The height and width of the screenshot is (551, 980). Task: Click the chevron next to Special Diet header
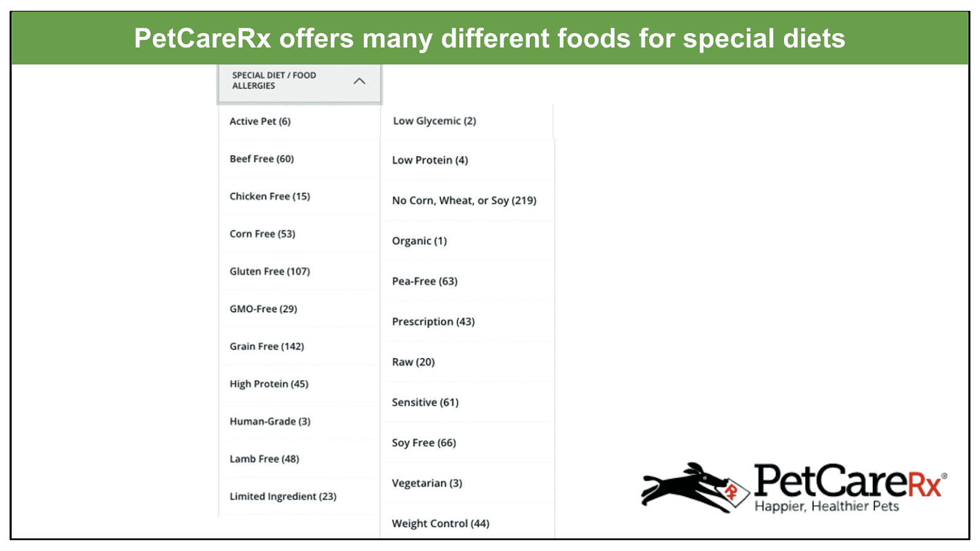(360, 80)
